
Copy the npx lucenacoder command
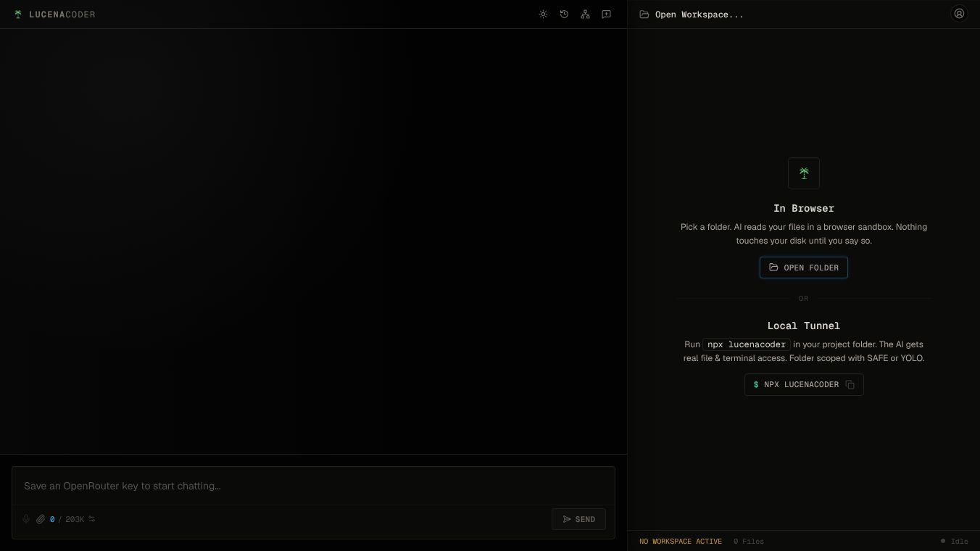[x=850, y=385]
